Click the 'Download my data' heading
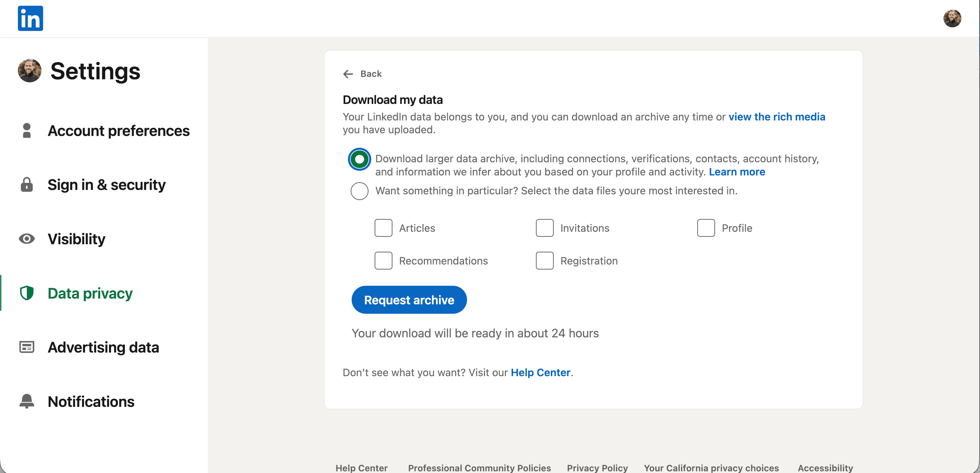 pyautogui.click(x=392, y=100)
